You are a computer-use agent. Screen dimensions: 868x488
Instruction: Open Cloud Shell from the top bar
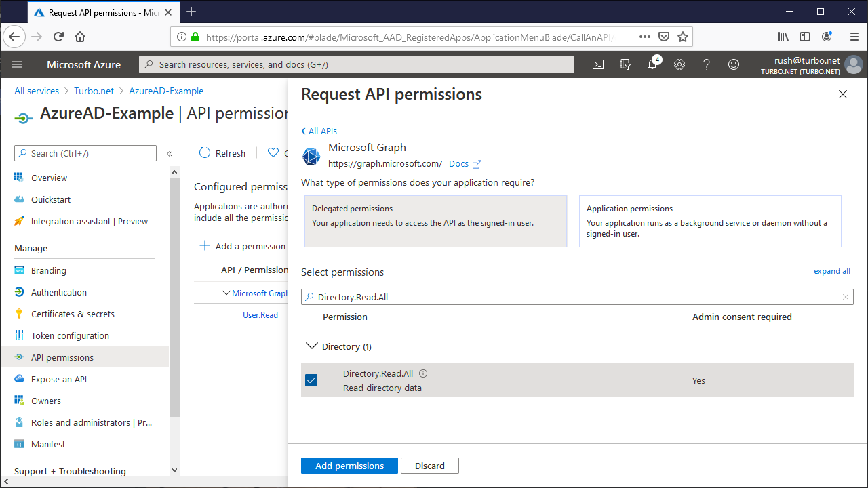coord(597,64)
